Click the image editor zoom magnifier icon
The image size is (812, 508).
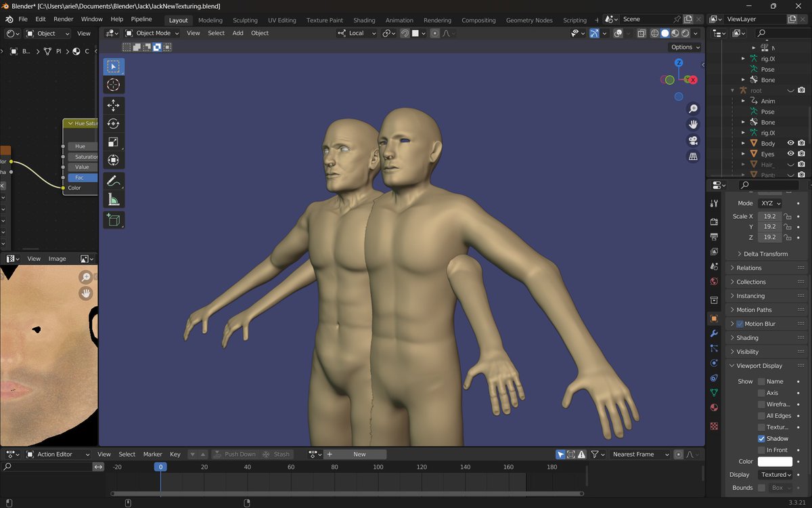tap(85, 277)
